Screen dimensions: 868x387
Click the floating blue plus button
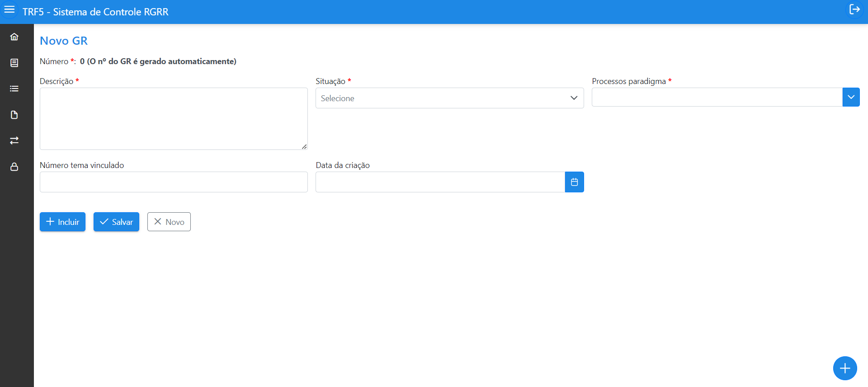pyautogui.click(x=845, y=368)
